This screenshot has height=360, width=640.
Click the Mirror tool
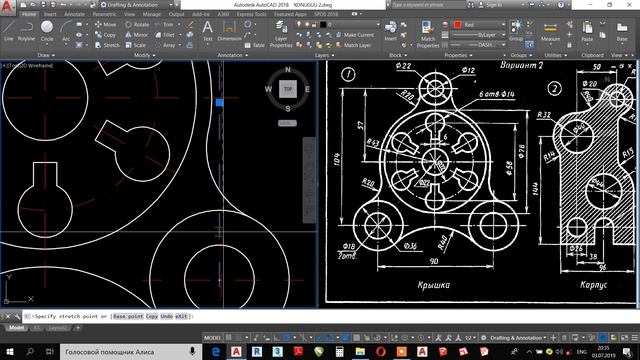(136, 35)
